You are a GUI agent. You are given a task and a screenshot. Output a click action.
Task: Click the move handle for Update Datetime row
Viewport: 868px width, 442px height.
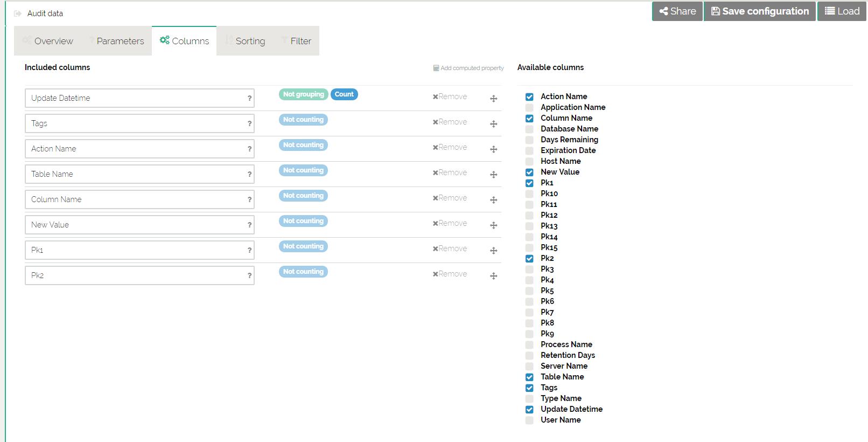(493, 99)
